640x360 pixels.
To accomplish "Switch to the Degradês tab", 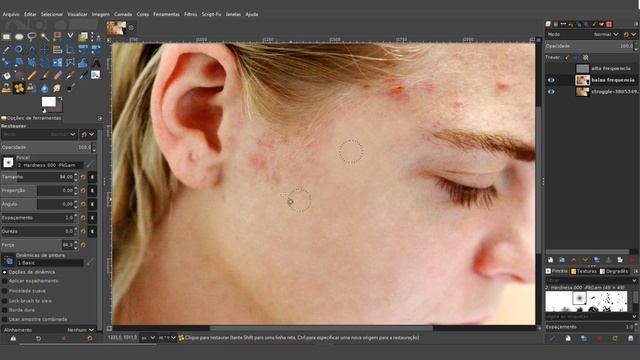I will click(x=614, y=271).
